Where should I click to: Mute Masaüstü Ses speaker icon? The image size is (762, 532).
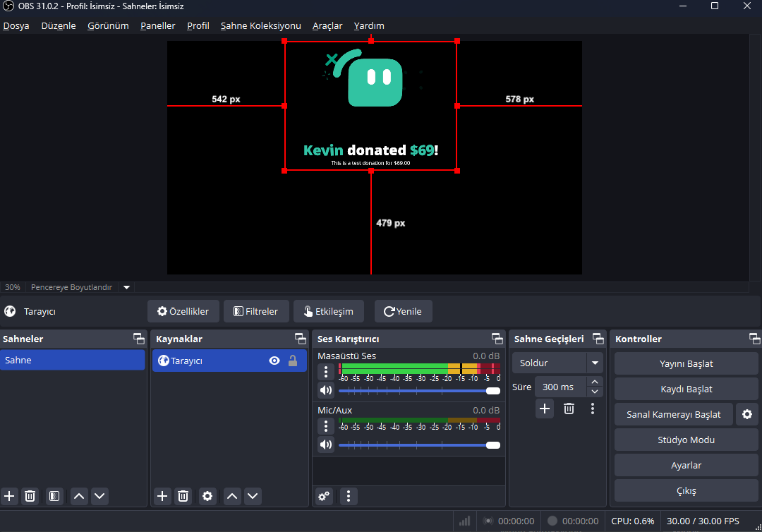(326, 390)
